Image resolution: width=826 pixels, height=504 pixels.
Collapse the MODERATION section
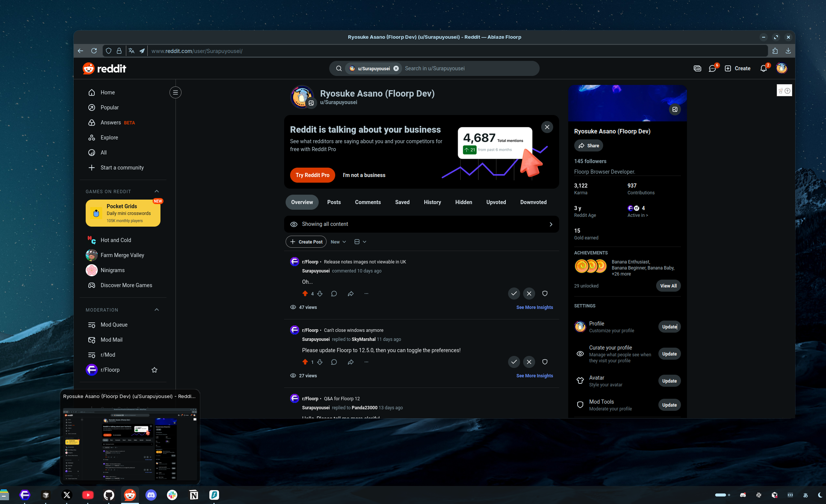pyautogui.click(x=156, y=310)
